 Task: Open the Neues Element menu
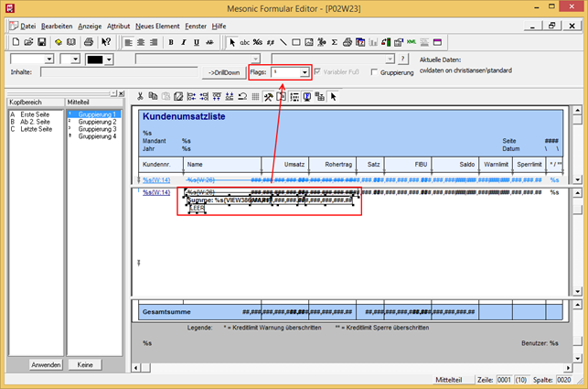coord(155,27)
